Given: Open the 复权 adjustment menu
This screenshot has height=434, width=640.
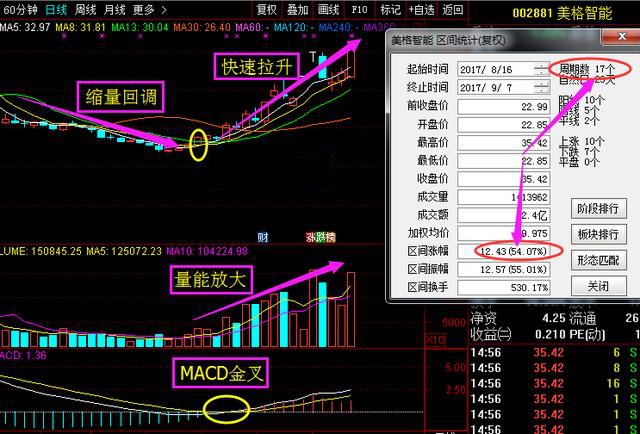Looking at the screenshot, I should coord(267,10).
